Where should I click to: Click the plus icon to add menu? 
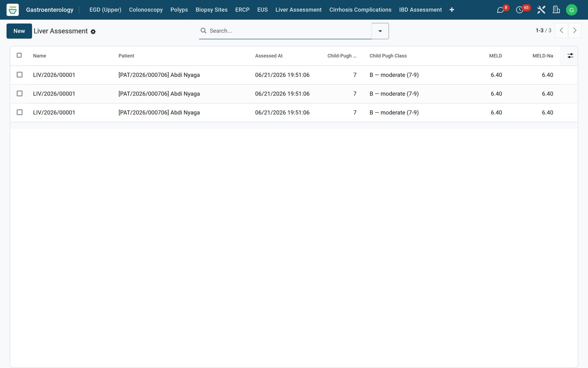pos(452,10)
